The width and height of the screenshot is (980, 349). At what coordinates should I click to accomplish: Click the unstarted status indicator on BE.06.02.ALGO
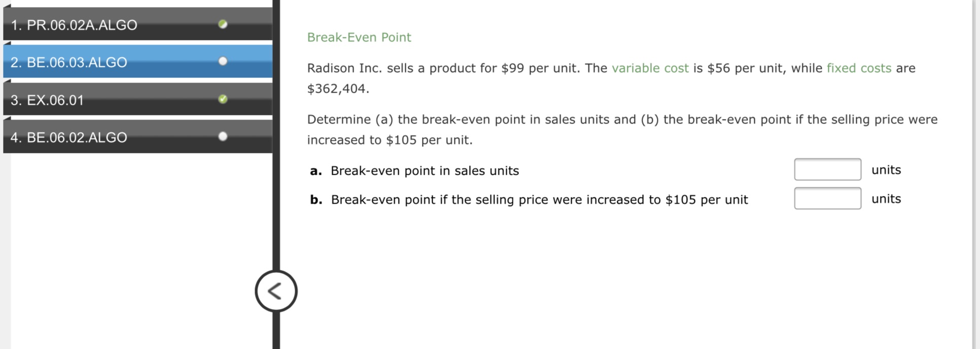[x=223, y=136]
